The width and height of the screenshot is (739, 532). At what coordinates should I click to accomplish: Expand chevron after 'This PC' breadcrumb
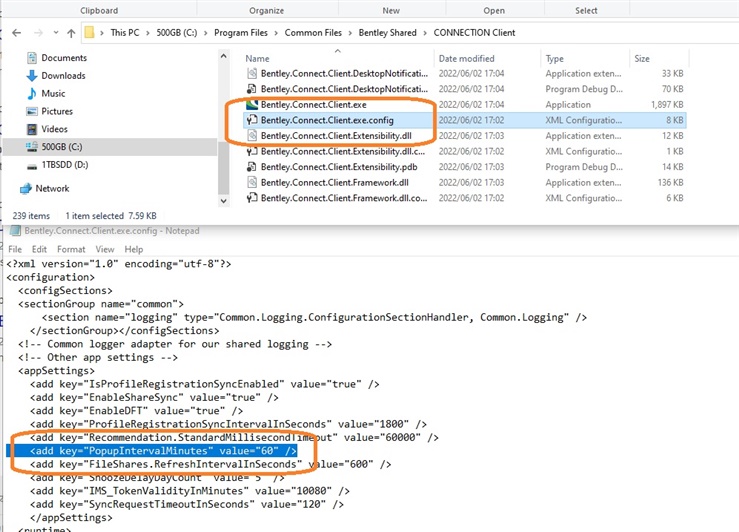[148, 33]
